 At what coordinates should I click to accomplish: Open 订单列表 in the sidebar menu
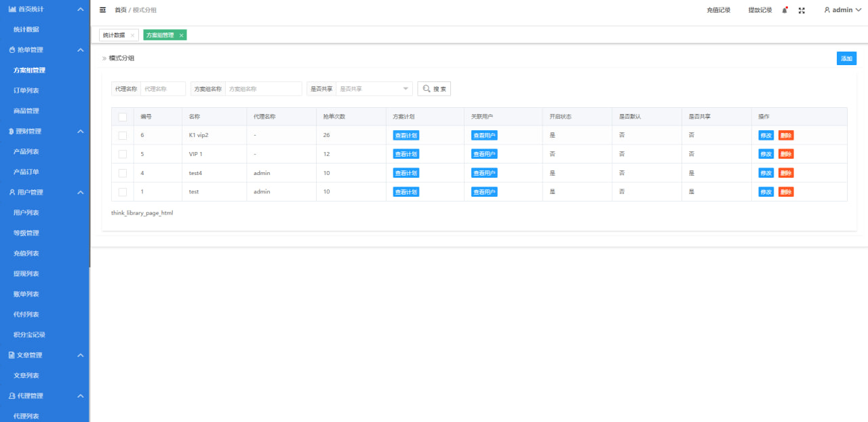coord(26,91)
